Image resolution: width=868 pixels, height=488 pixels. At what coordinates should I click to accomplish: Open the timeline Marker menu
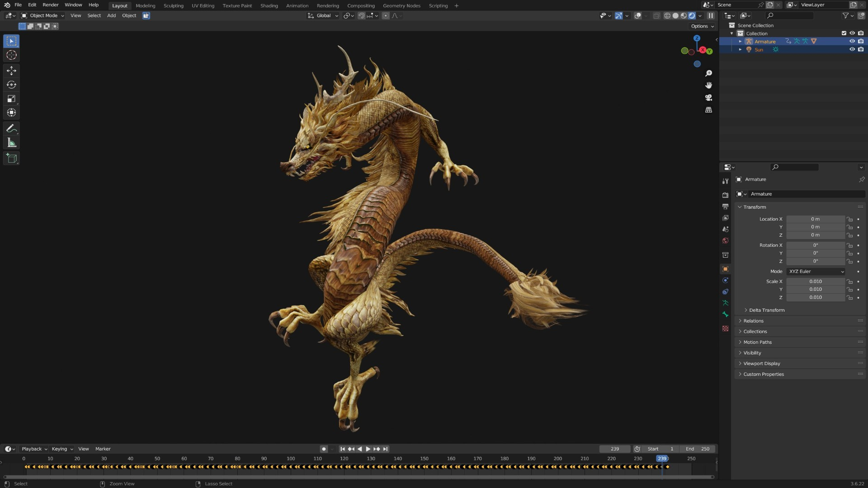click(x=103, y=449)
